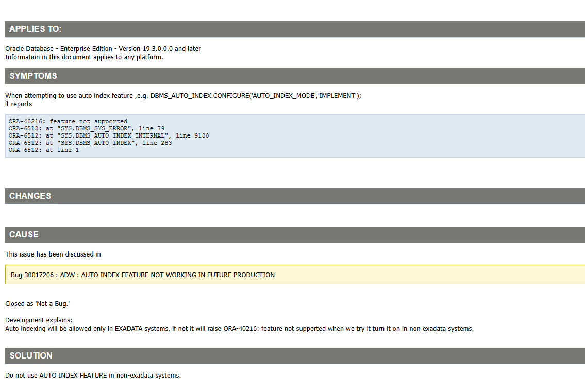585x392 pixels.
Task: Click the CAUSE section header
Action: (295, 234)
